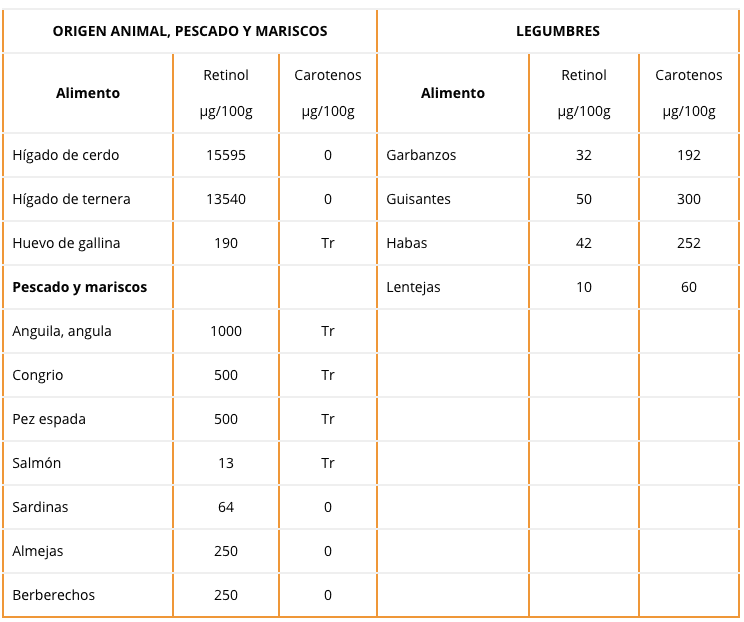Image resolution: width=744 pixels, height=622 pixels.
Task: Select the Anguila, angula row label
Action: tap(62, 331)
